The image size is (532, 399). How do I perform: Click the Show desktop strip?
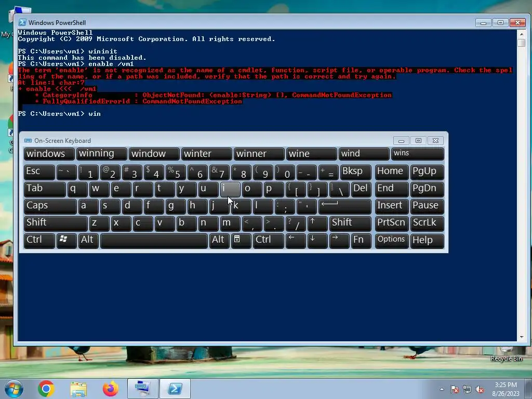click(x=528, y=389)
